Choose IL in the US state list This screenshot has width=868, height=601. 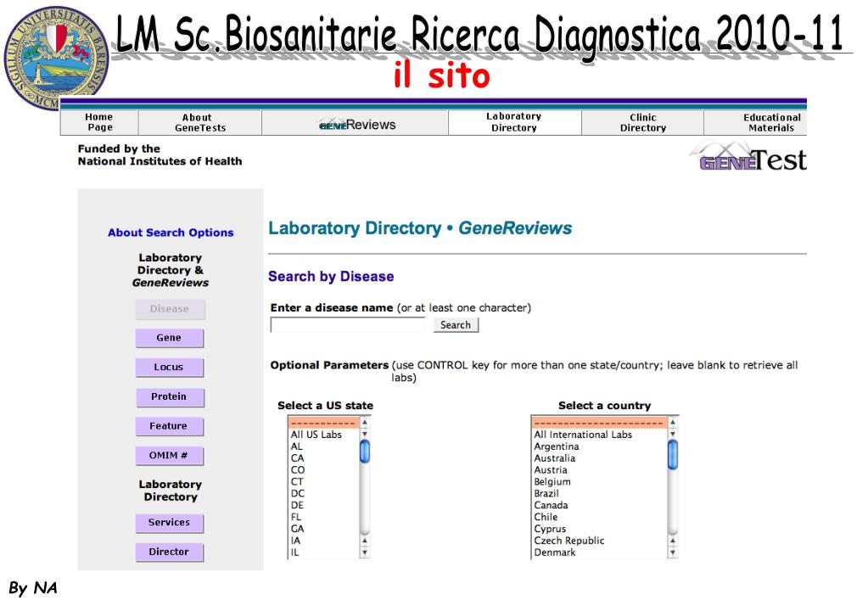(x=324, y=553)
